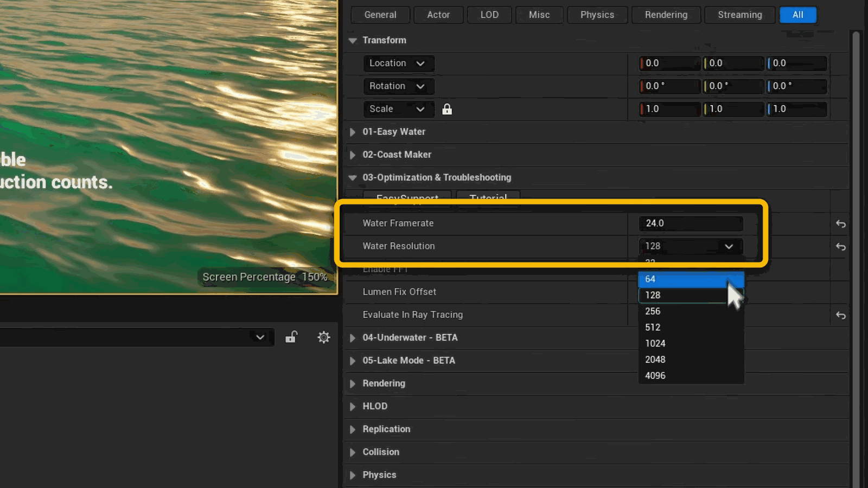The image size is (868, 488).
Task: Choose 512 in the resolution list
Action: point(691,328)
